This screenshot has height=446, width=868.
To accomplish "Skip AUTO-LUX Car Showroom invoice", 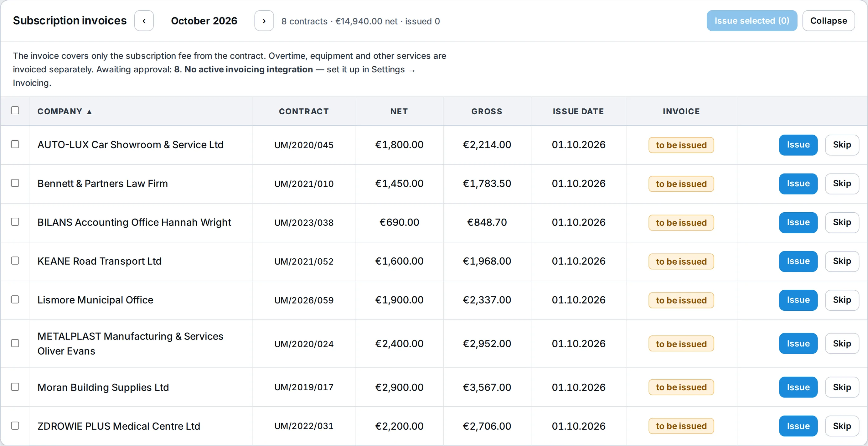I will click(x=842, y=145).
